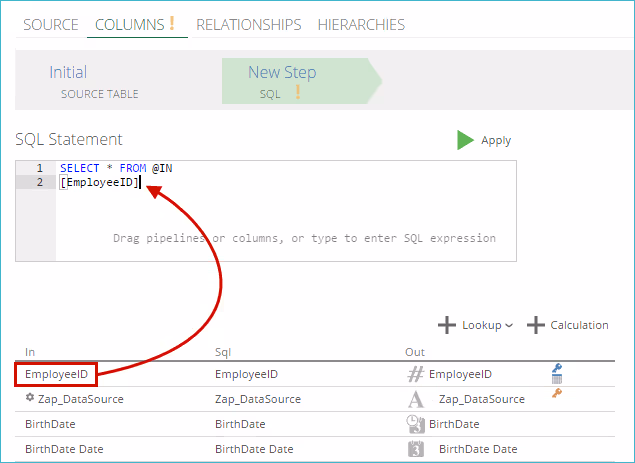This screenshot has height=463, width=635.
Task: Click the orange key icon for Zap_DataSource
Action: [x=557, y=394]
